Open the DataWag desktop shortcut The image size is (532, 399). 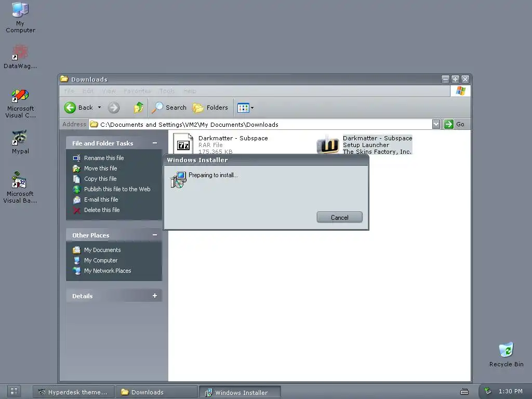click(20, 56)
